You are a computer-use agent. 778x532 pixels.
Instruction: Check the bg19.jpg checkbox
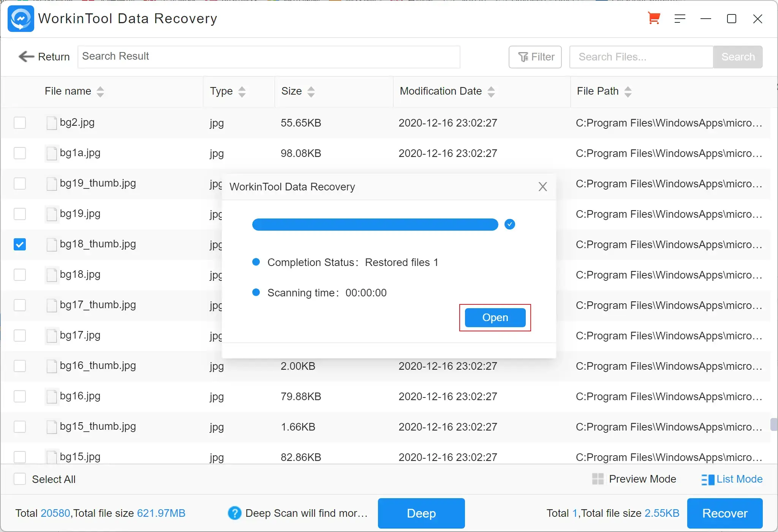click(x=20, y=214)
